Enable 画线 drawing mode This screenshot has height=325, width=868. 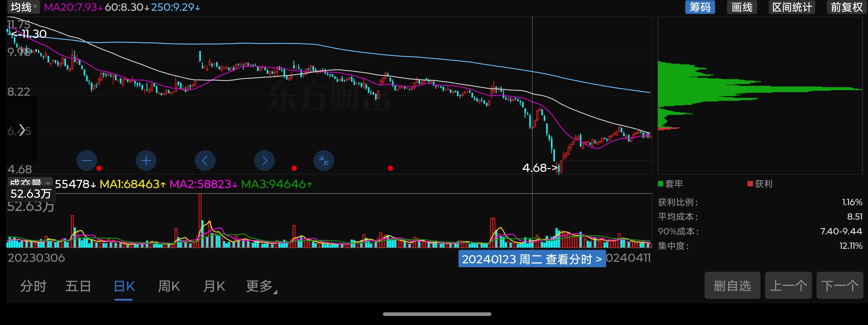[x=742, y=7]
